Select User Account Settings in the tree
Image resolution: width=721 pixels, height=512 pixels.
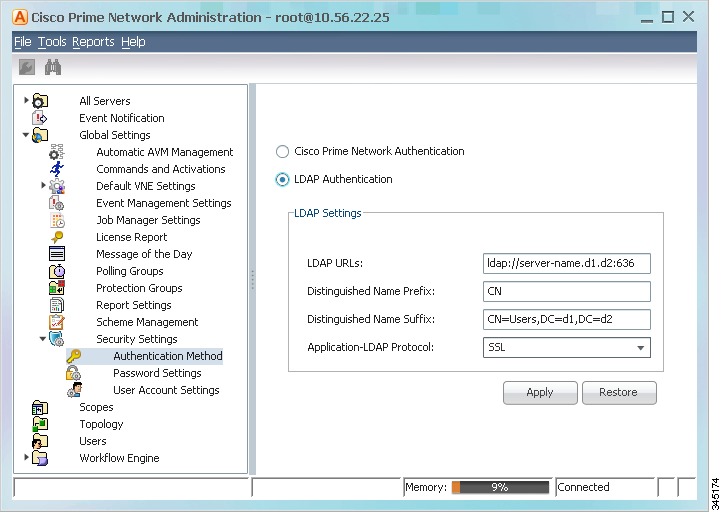pos(166,390)
